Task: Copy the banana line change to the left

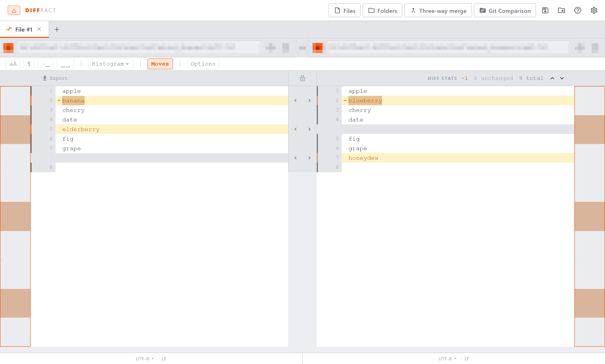Action: point(296,100)
